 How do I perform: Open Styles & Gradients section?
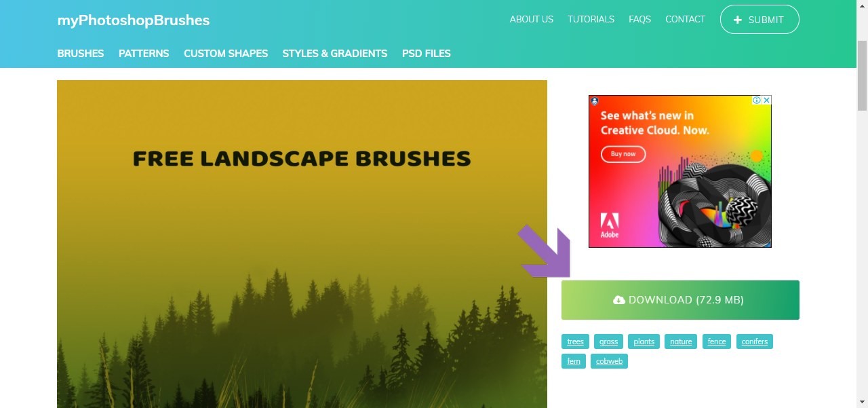pyautogui.click(x=335, y=54)
